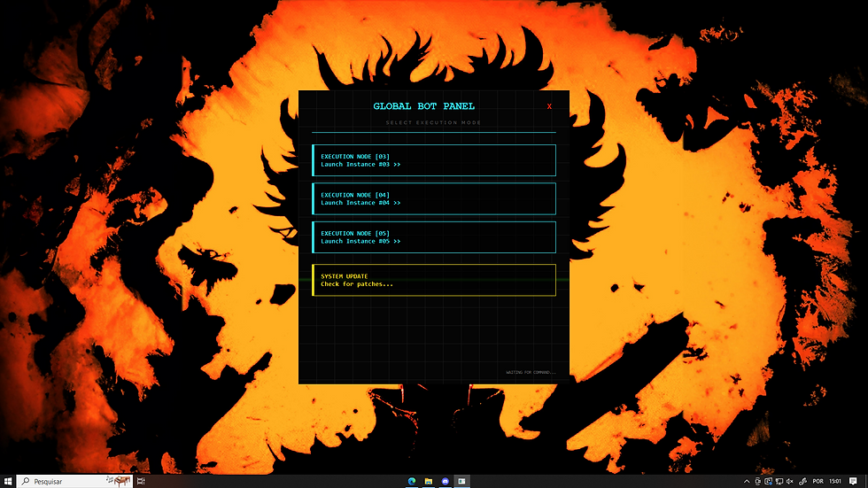Close the Global Bot Panel with red X
Viewport: 868px width, 488px height.
tap(549, 106)
